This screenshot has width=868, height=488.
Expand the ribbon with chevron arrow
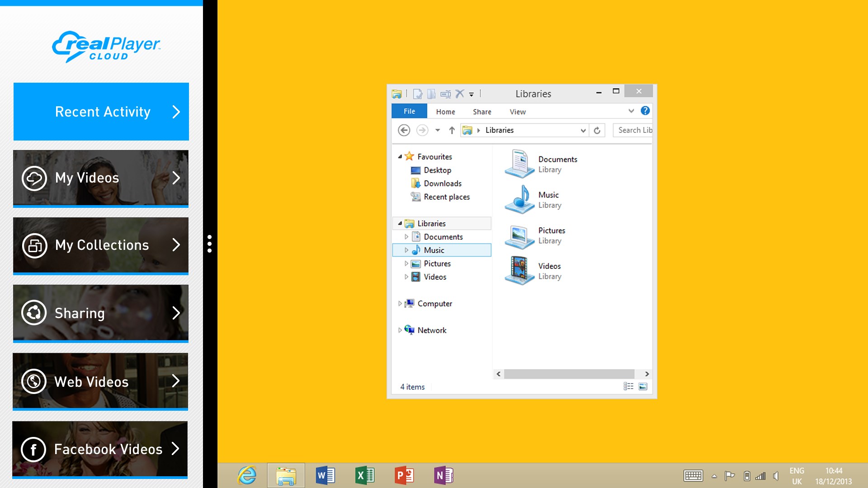[x=631, y=111]
